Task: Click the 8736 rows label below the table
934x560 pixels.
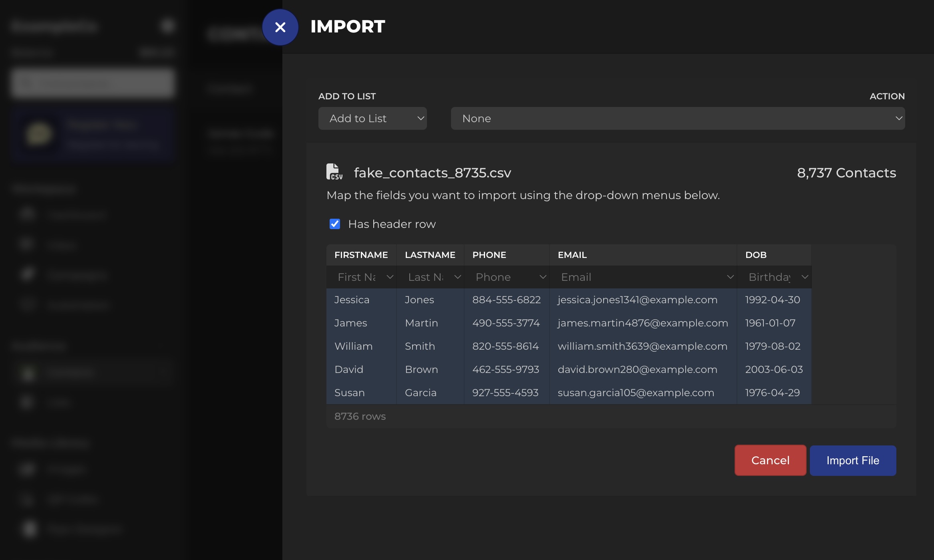Action: point(360,416)
